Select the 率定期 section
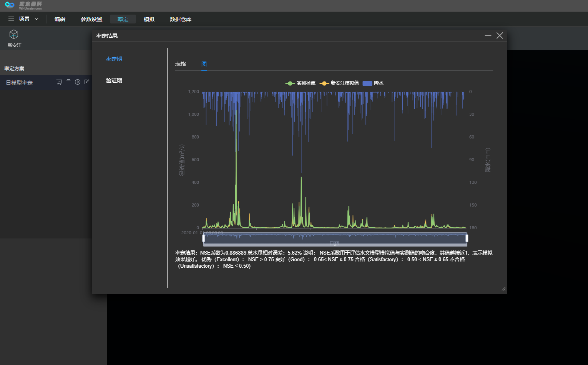Image resolution: width=588 pixels, height=365 pixels. pyautogui.click(x=114, y=59)
